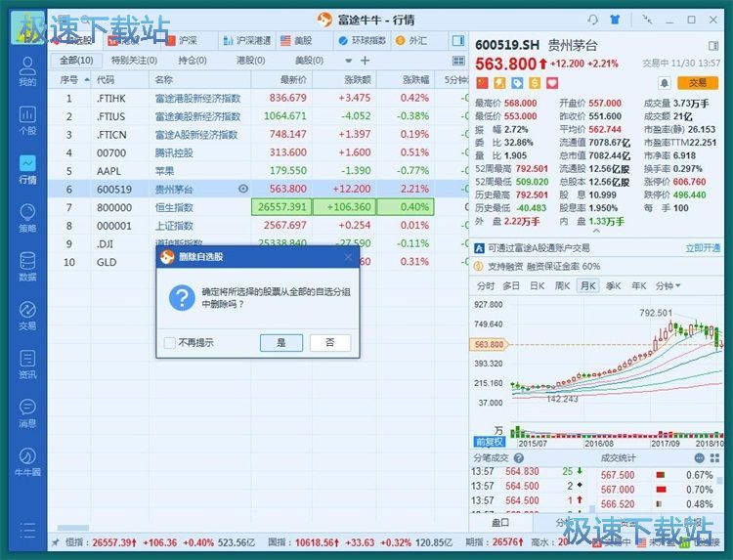Select the 年K chart tab

[639, 285]
